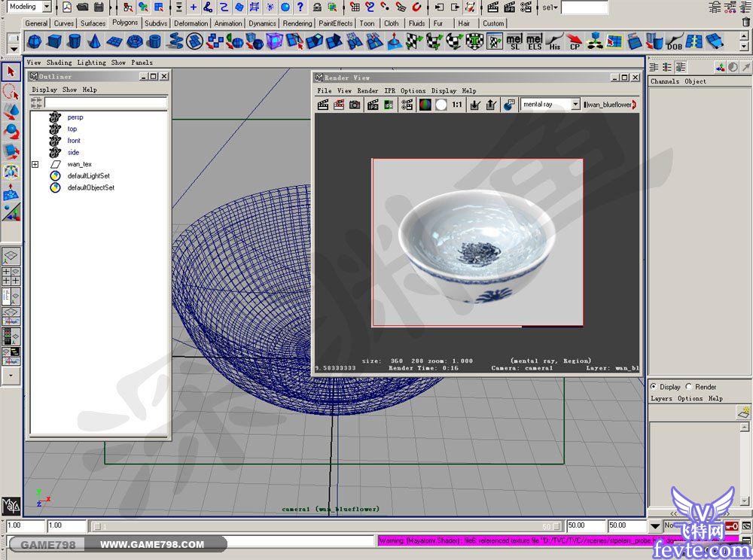Click the mel SL shelf button

coord(514,41)
